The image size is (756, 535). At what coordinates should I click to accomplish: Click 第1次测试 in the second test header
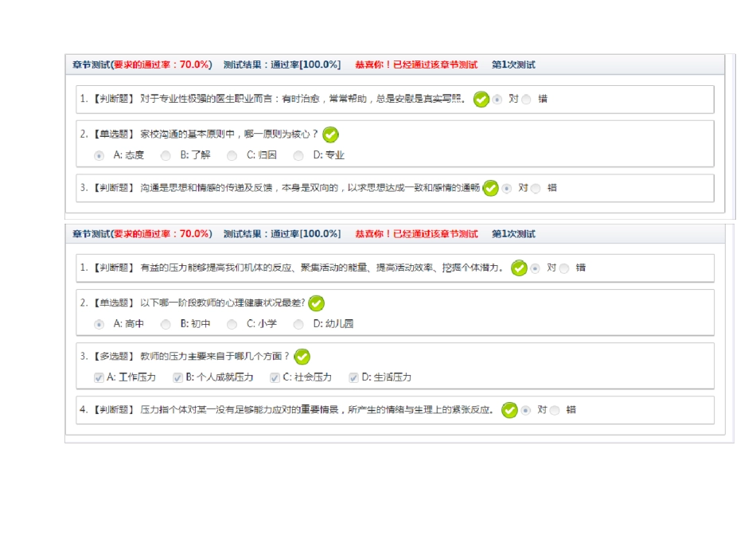(x=513, y=234)
